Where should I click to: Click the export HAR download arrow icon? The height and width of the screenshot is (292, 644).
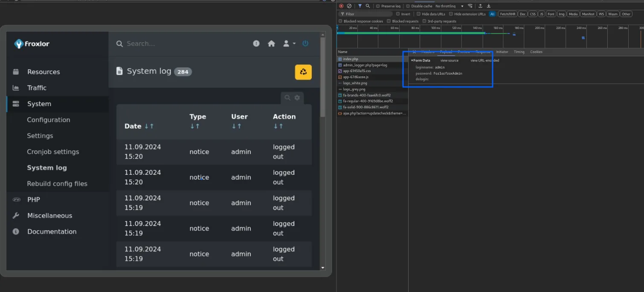[489, 6]
